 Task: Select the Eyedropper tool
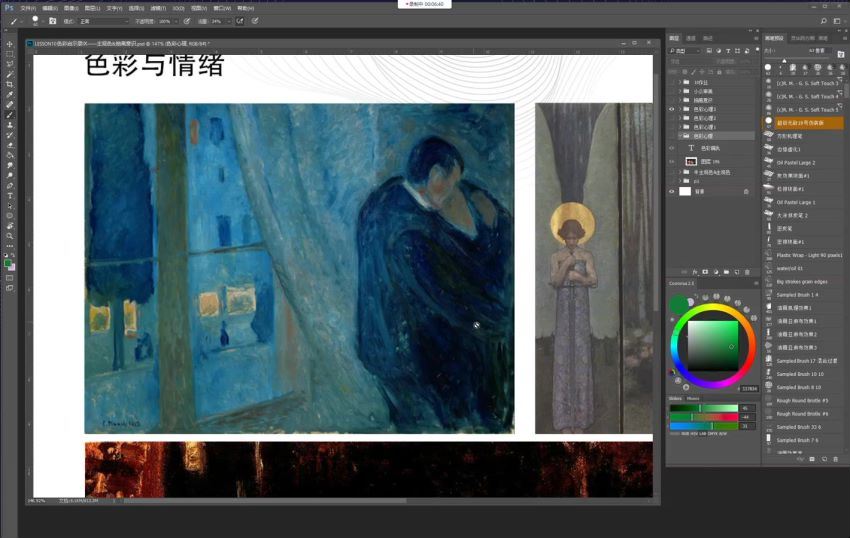point(10,94)
